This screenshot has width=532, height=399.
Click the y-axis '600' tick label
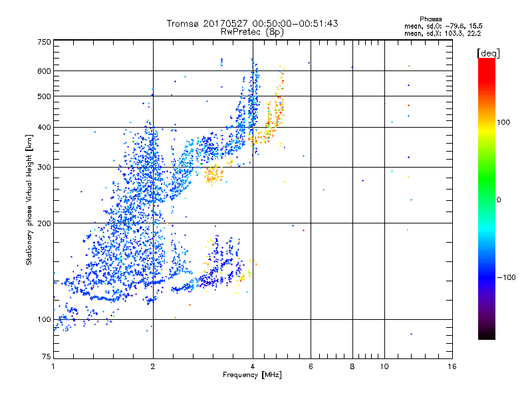pyautogui.click(x=44, y=71)
